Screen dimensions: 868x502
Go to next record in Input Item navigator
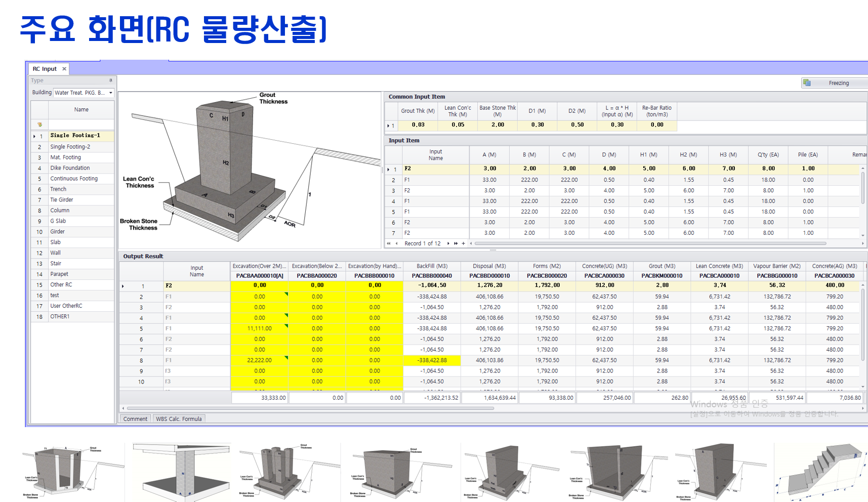pos(448,243)
